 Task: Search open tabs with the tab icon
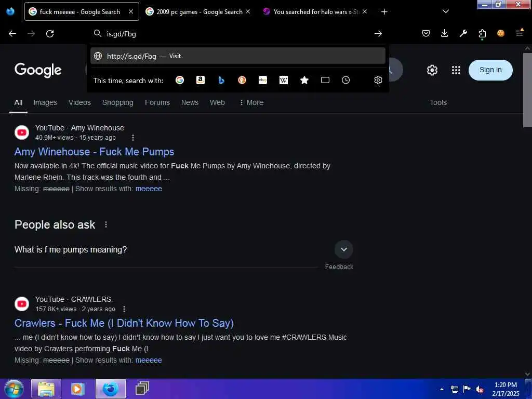(325, 80)
